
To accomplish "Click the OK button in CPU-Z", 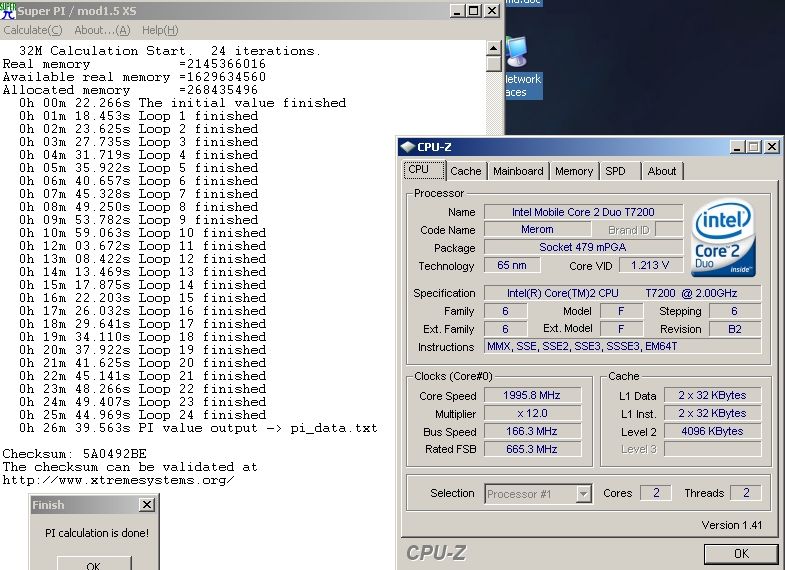I will [741, 553].
